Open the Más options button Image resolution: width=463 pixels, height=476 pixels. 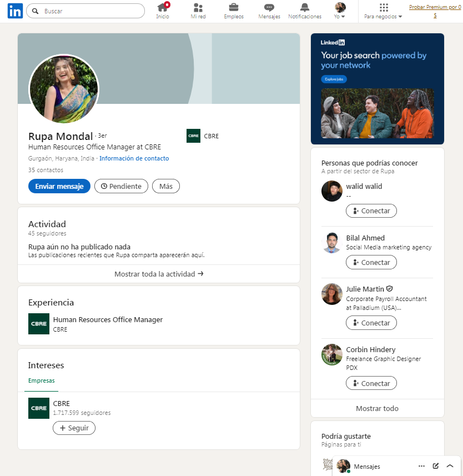pos(165,186)
